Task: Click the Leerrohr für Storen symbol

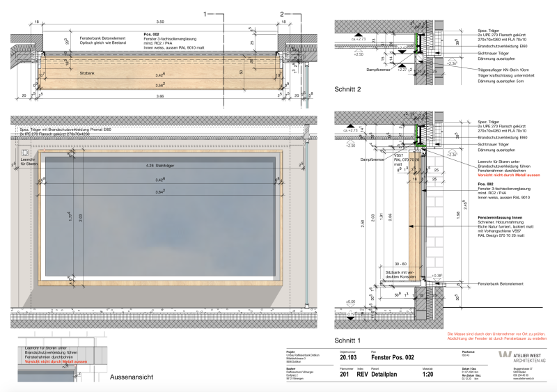Action: 24,152
